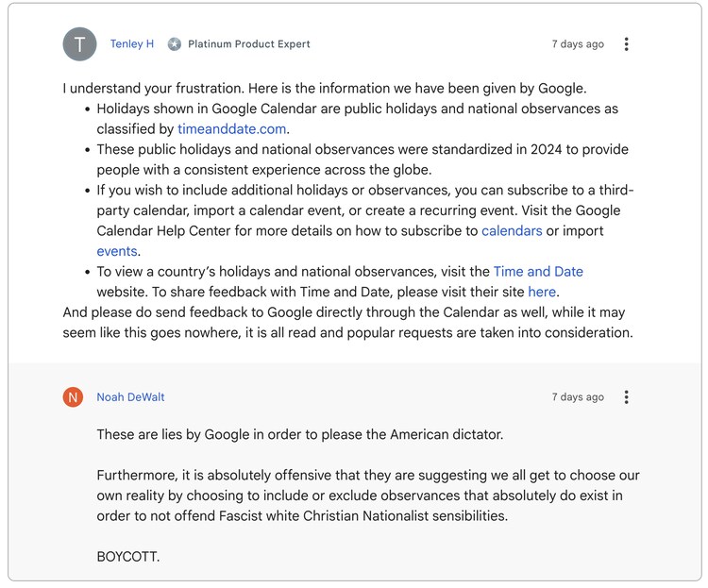Open Noah DeWalt's profile name link
This screenshot has height=588, width=708.
(130, 397)
